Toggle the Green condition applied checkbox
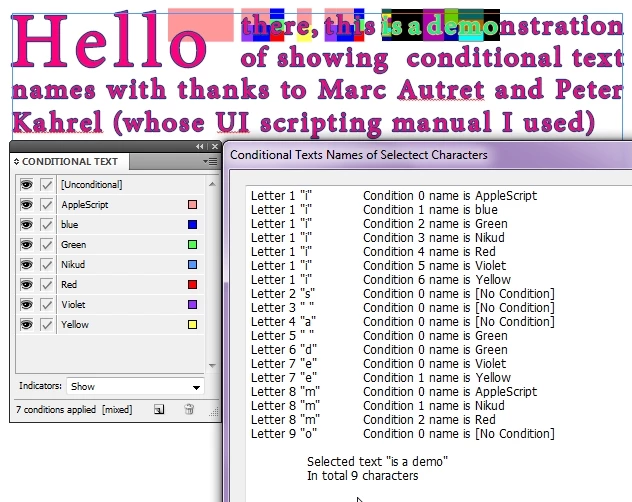The height and width of the screenshot is (502, 632). (47, 245)
